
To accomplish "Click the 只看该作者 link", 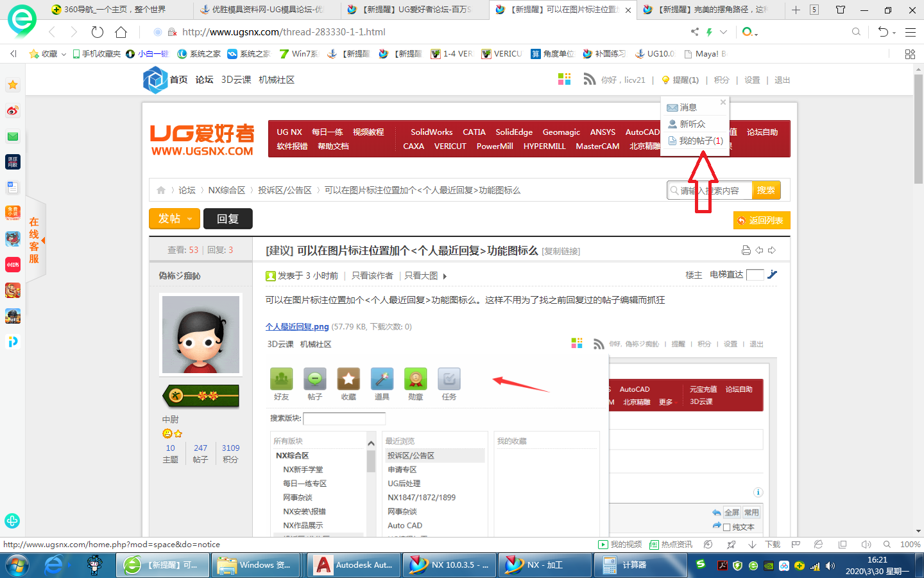I will click(372, 276).
